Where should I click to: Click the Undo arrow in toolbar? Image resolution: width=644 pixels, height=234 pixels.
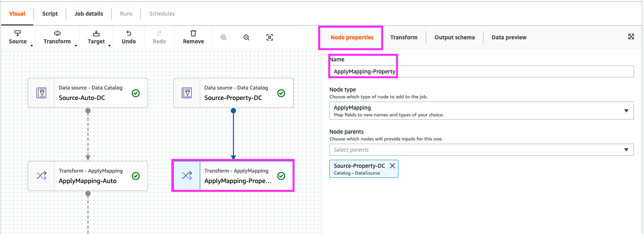tap(128, 37)
